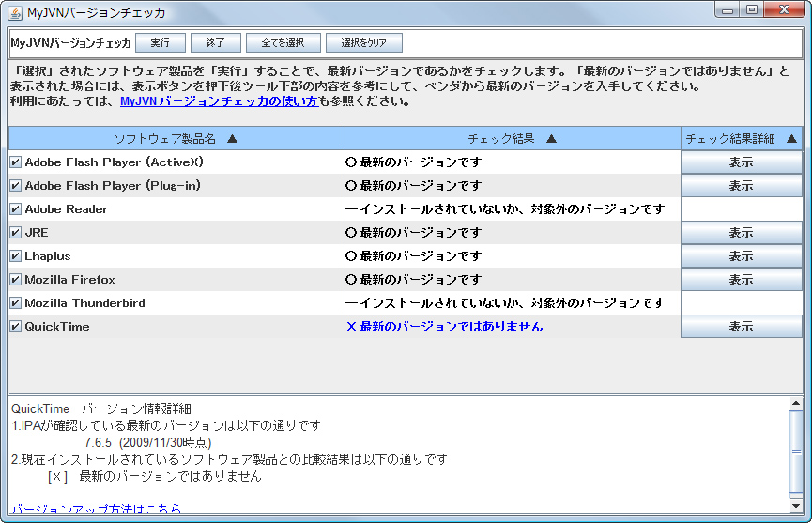Click the Java icon in title bar
Image resolution: width=812 pixels, height=523 pixels.
click(16, 12)
